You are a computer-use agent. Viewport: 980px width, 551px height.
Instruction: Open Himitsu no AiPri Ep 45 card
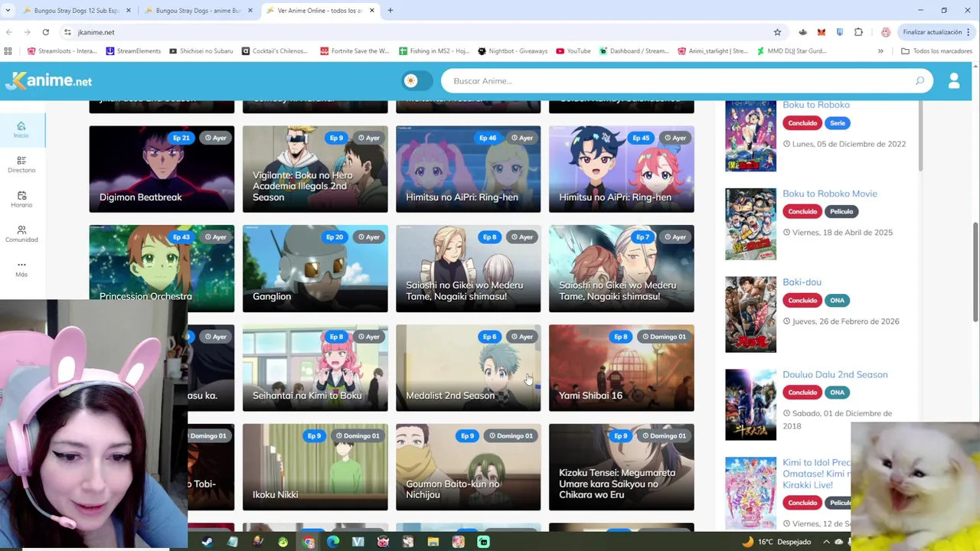pyautogui.click(x=621, y=169)
